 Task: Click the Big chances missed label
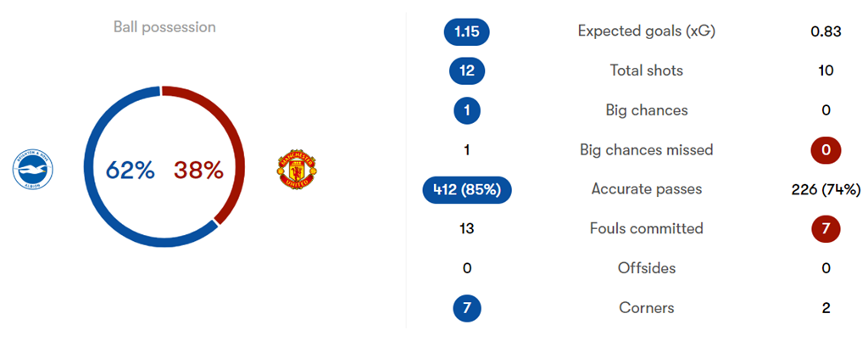pyautogui.click(x=646, y=150)
